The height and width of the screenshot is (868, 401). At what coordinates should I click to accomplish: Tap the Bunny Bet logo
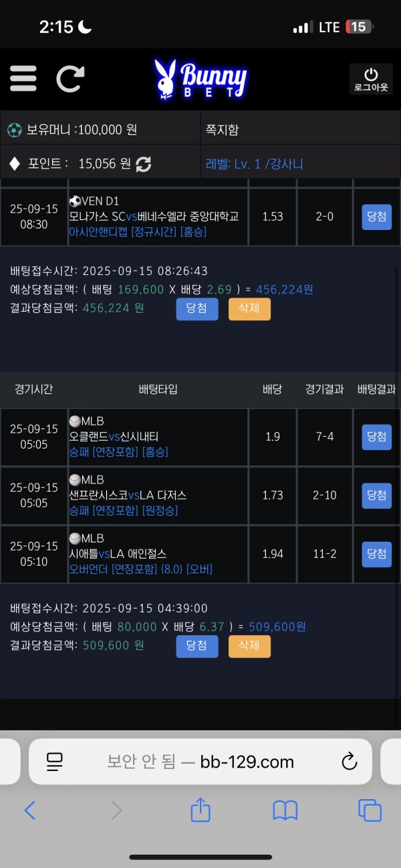click(x=200, y=79)
